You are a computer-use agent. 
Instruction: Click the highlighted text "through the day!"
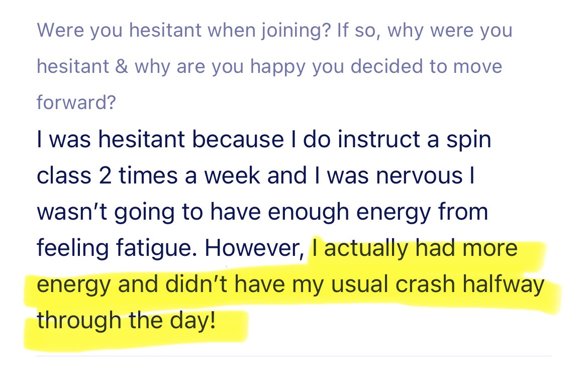tap(126, 320)
